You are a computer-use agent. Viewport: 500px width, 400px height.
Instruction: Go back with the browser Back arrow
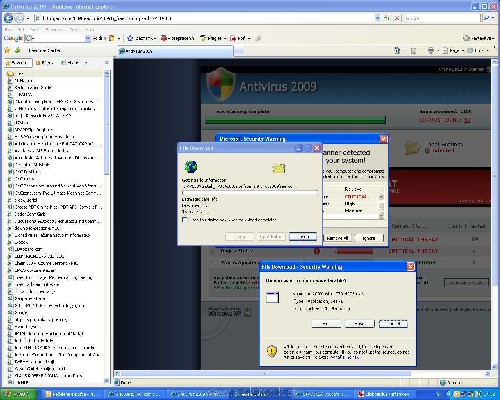[x=8, y=18]
